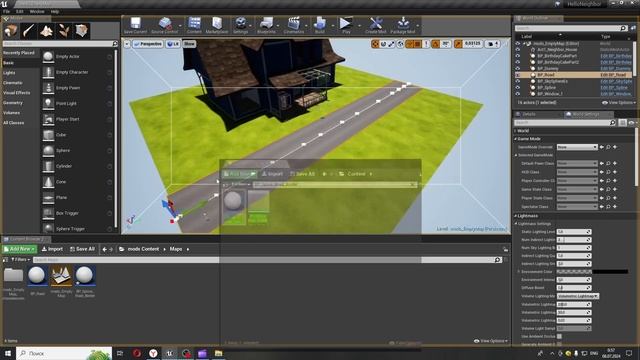Viewport: 640px width, 360px height.
Task: Click the Diffuse Boost value slider
Action: pyautogui.click(x=574, y=288)
